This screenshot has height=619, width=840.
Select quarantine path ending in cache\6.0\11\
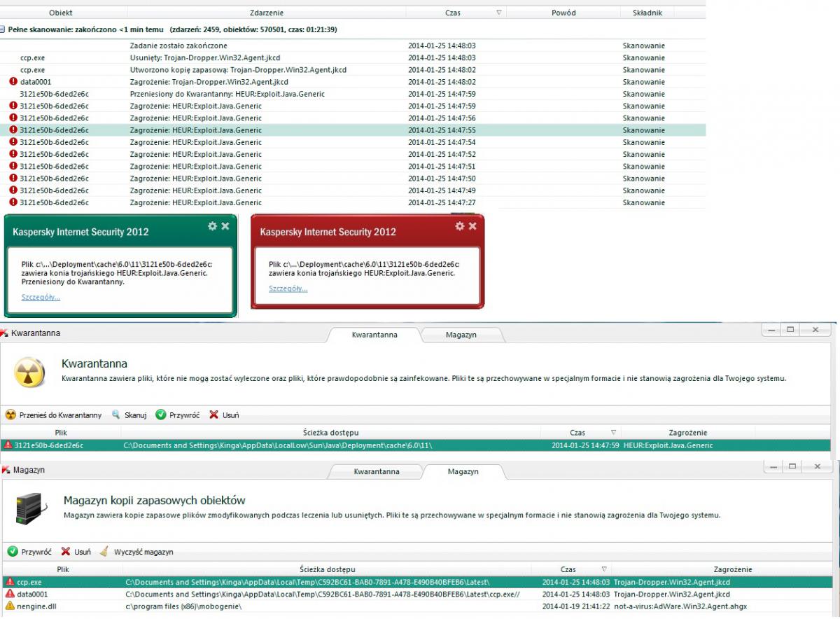(x=278, y=445)
